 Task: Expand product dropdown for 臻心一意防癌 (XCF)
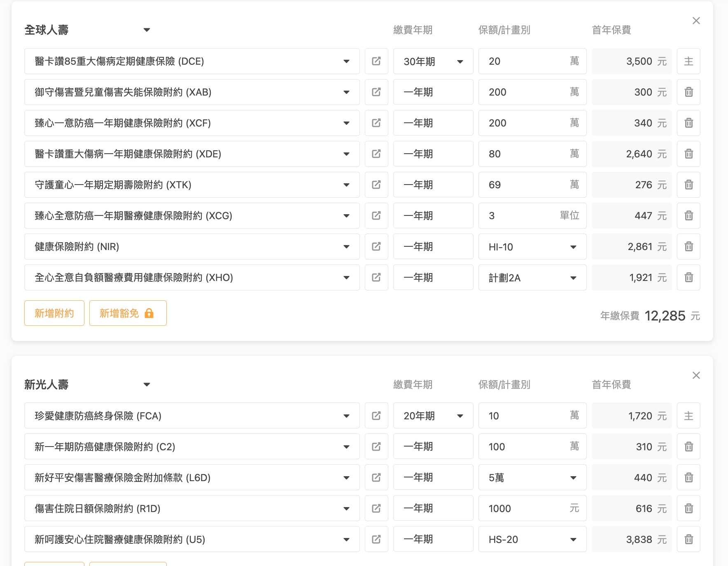(x=192, y=123)
